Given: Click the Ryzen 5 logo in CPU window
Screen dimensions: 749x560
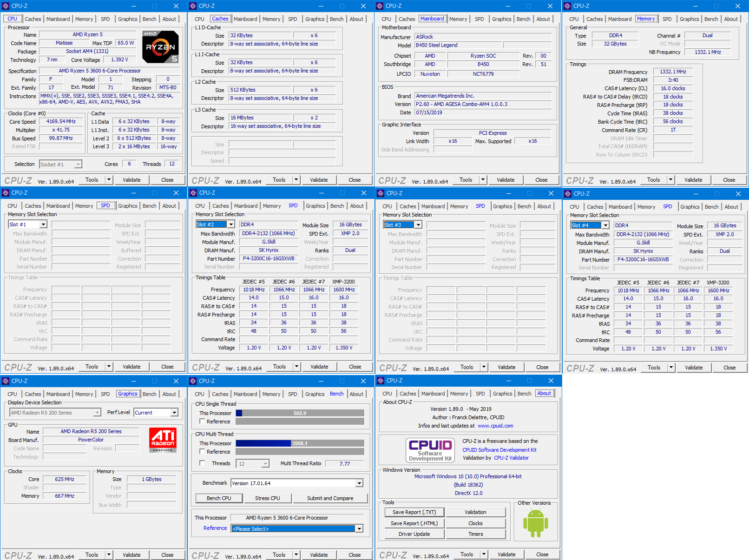Looking at the screenshot, I should 160,47.
